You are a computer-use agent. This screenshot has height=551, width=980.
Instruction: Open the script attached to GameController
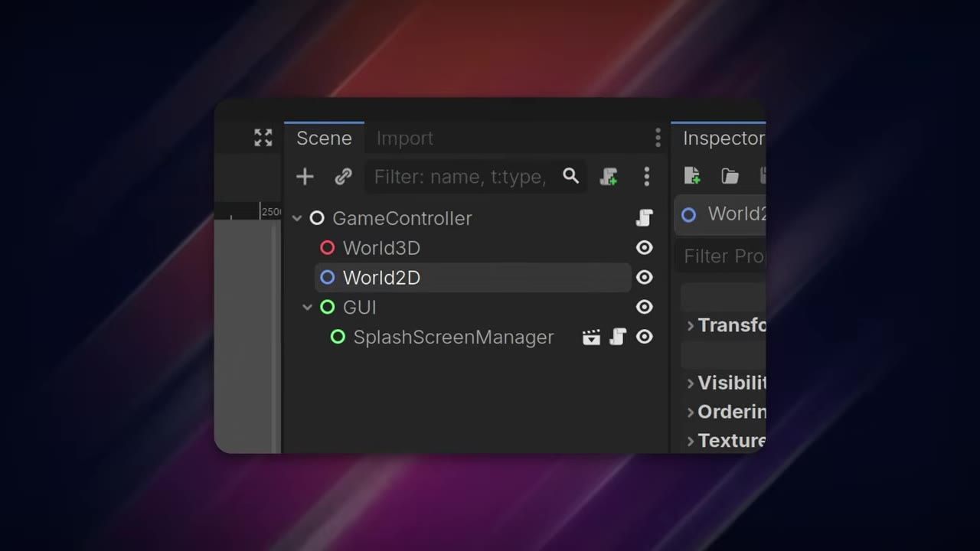pos(645,218)
